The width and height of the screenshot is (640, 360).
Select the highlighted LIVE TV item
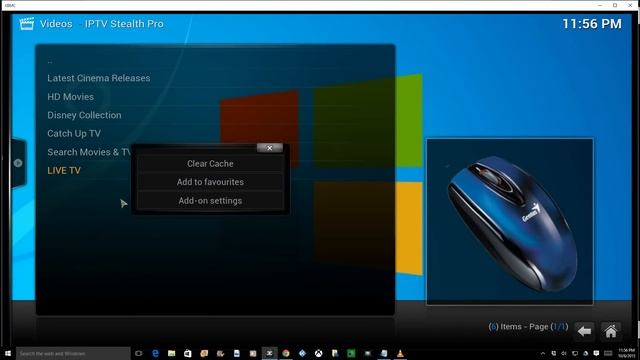click(x=64, y=171)
